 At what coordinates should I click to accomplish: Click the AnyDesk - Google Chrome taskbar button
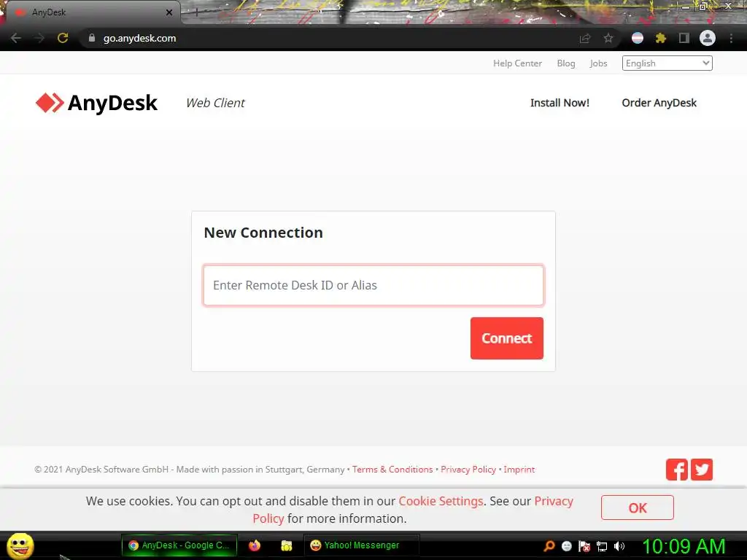179,545
